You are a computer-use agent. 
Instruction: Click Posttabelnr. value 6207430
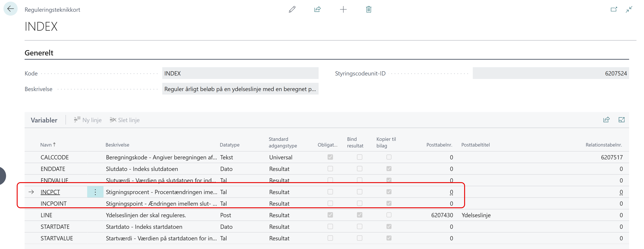coord(442,215)
